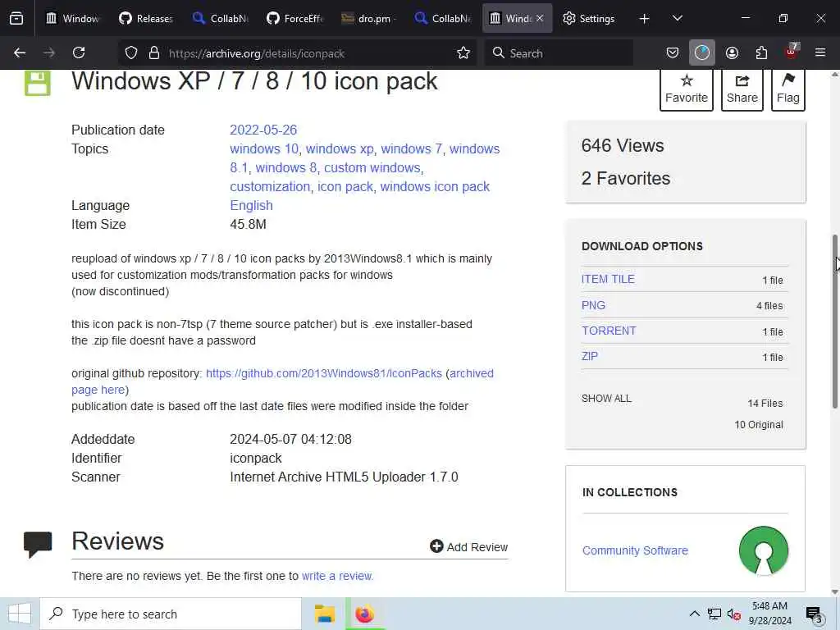840x630 pixels.
Task: Share this archive item
Action: coord(742,89)
